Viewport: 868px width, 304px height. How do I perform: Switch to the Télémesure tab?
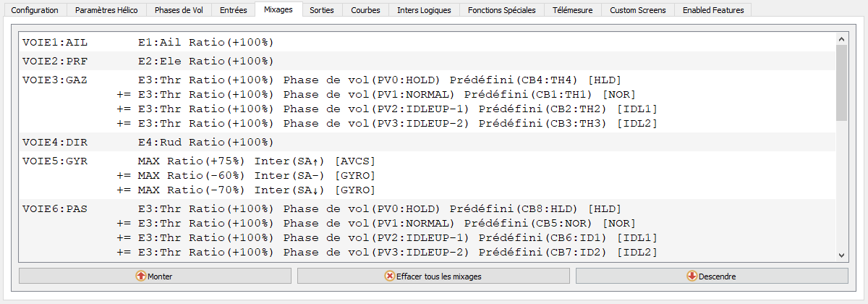click(x=573, y=10)
